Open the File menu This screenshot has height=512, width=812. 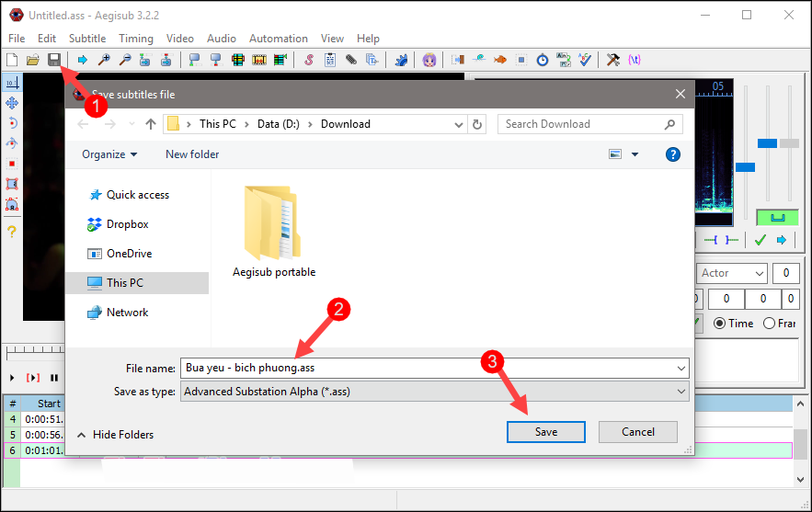(x=17, y=39)
